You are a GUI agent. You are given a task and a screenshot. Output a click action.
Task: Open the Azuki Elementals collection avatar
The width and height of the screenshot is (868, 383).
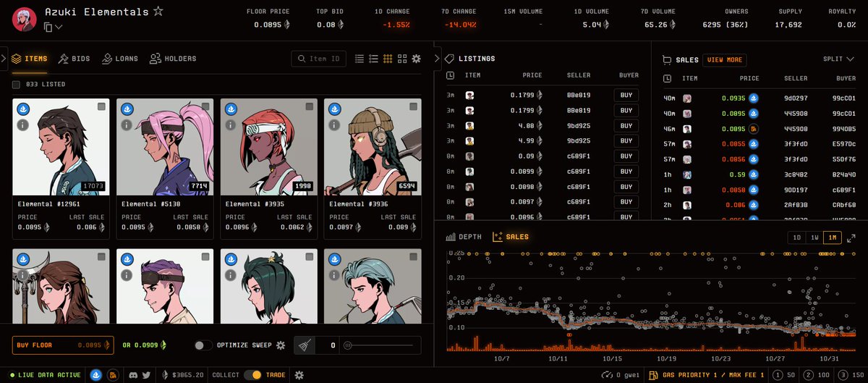coord(24,19)
